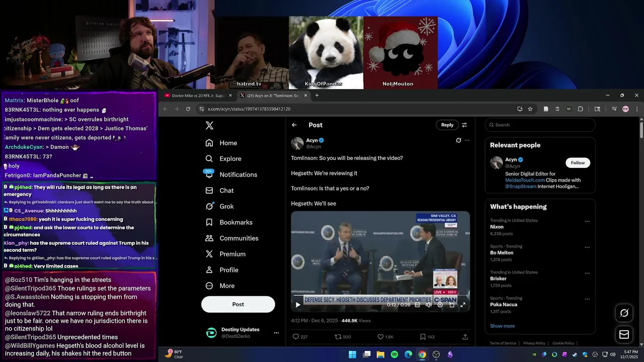Image resolution: width=644 pixels, height=362 pixels.
Task: Reload the page in Chrome
Action: point(188,109)
